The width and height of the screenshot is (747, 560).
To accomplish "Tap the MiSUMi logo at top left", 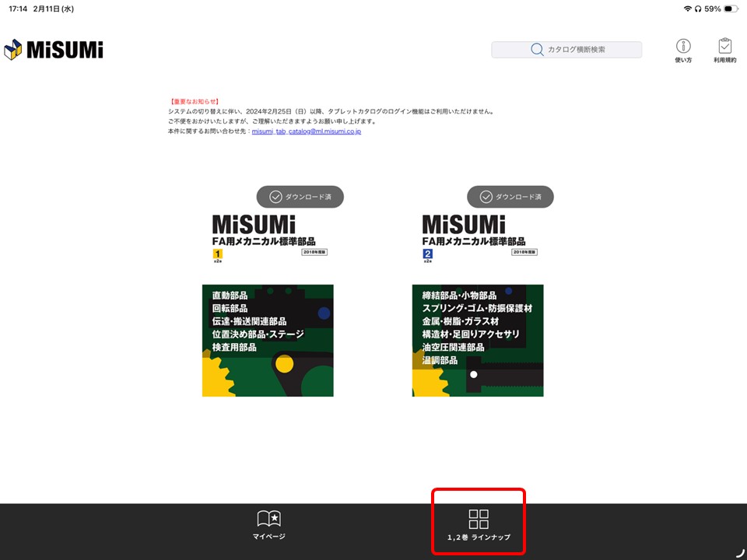I will point(54,50).
